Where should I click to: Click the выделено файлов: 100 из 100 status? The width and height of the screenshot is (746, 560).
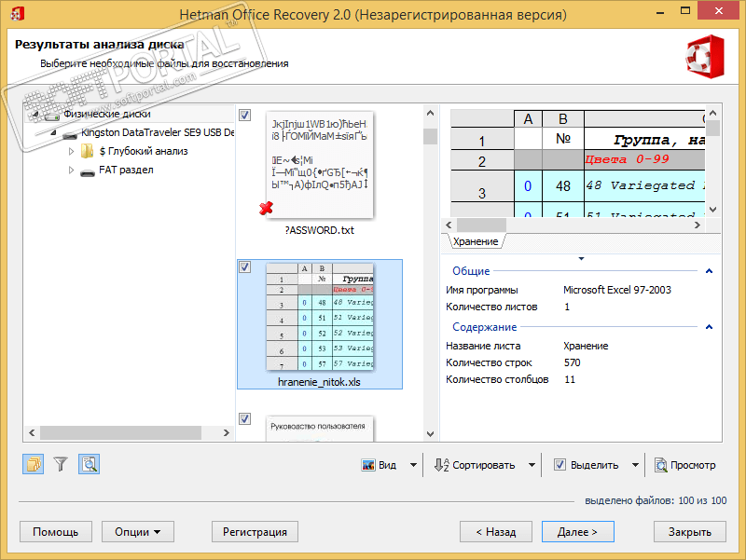tap(656, 500)
